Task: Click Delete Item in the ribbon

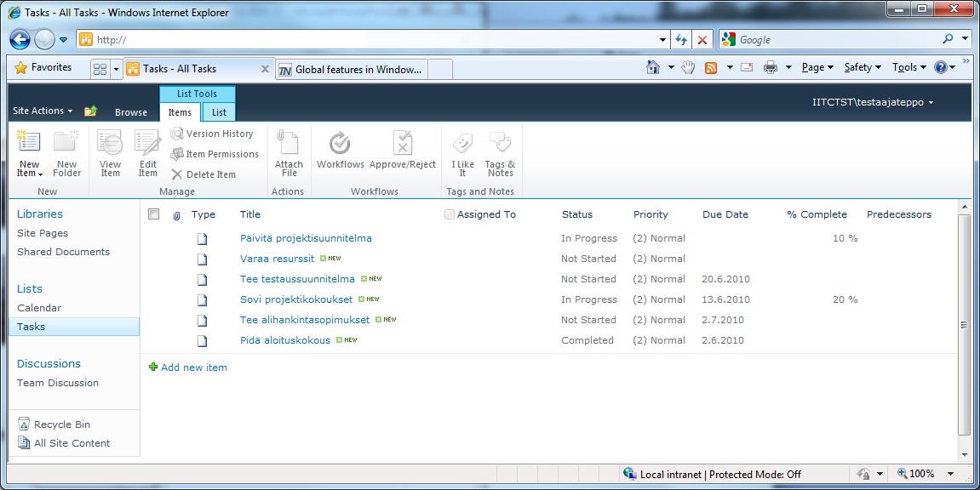Action: coord(203,174)
